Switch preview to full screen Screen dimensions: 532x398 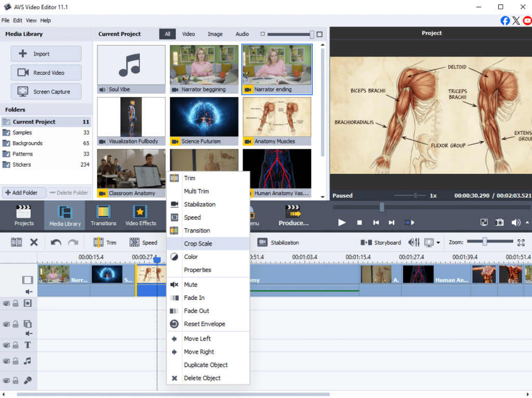point(484,222)
